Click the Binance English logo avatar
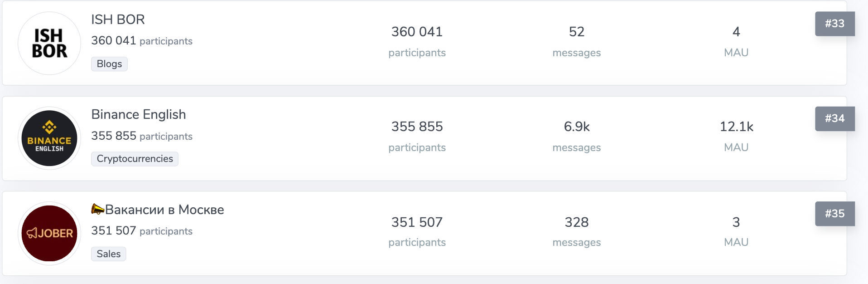Screen dimensions: 868x284 pos(49,138)
